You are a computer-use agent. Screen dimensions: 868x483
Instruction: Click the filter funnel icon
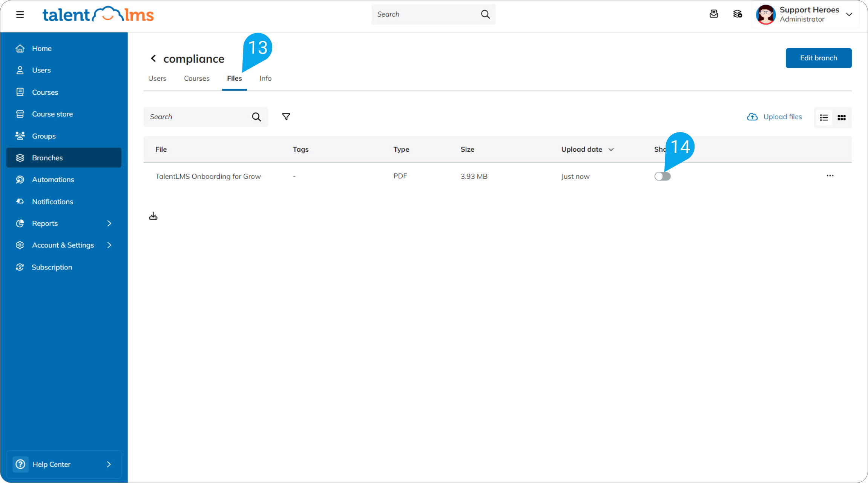tap(286, 117)
